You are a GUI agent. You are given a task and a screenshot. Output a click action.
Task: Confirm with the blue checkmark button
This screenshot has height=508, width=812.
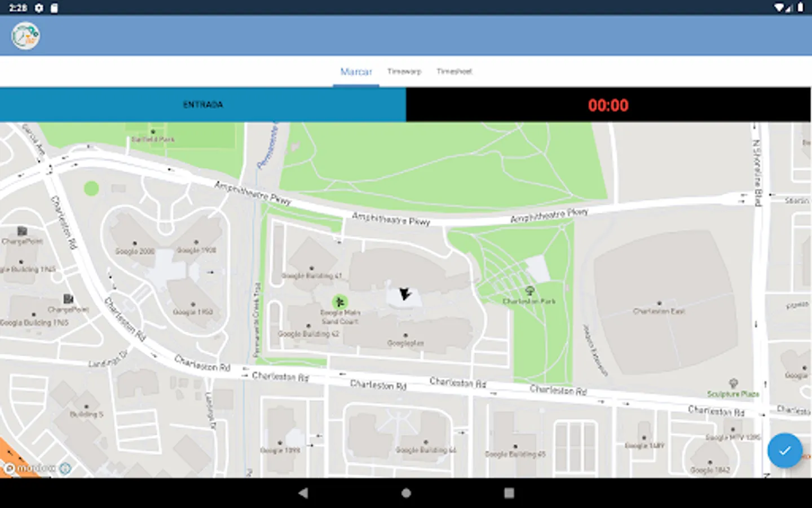tap(785, 450)
